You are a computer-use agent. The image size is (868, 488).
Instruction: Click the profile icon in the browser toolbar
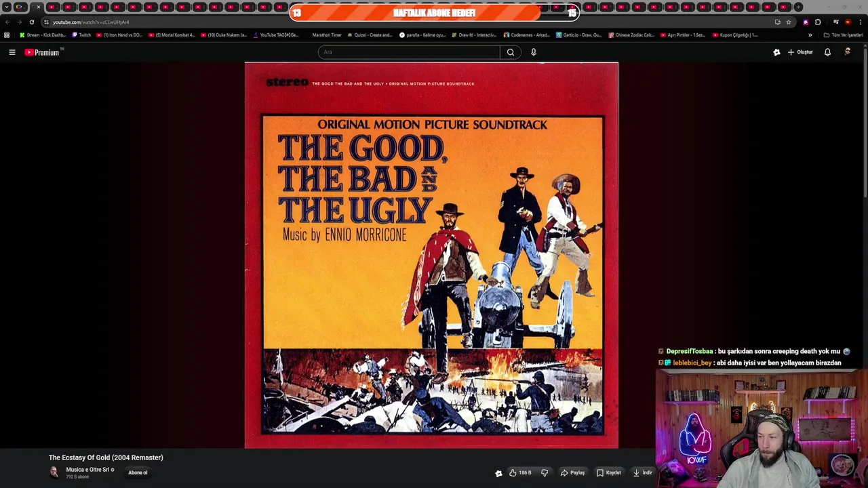(x=848, y=22)
